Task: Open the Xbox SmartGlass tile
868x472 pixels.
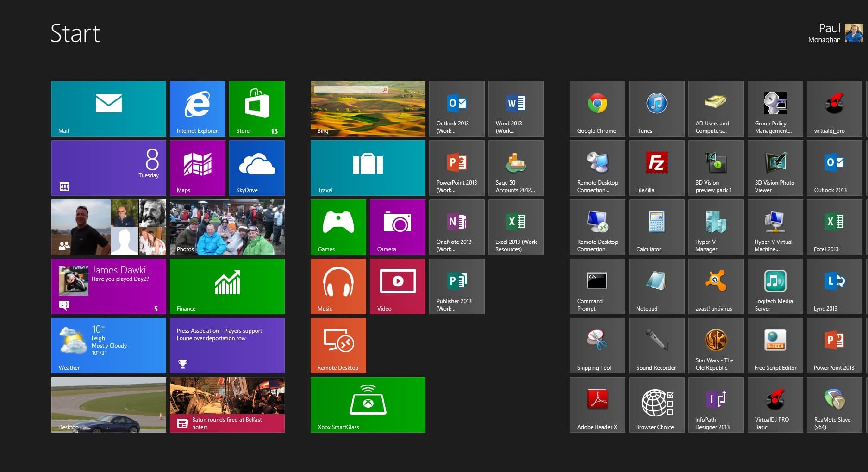Action: pos(368,405)
